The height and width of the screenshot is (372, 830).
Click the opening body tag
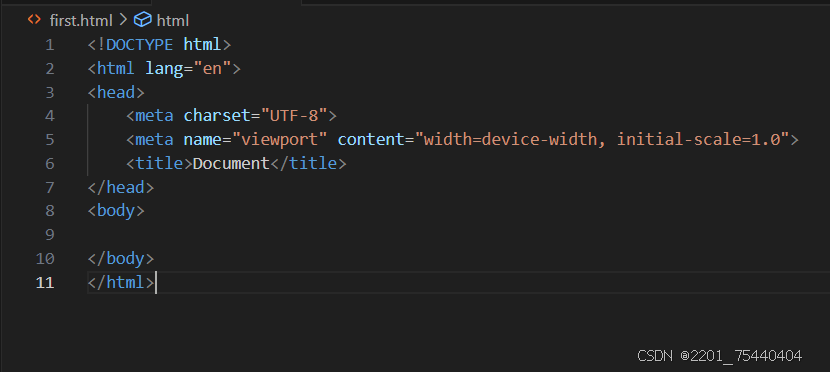(116, 211)
